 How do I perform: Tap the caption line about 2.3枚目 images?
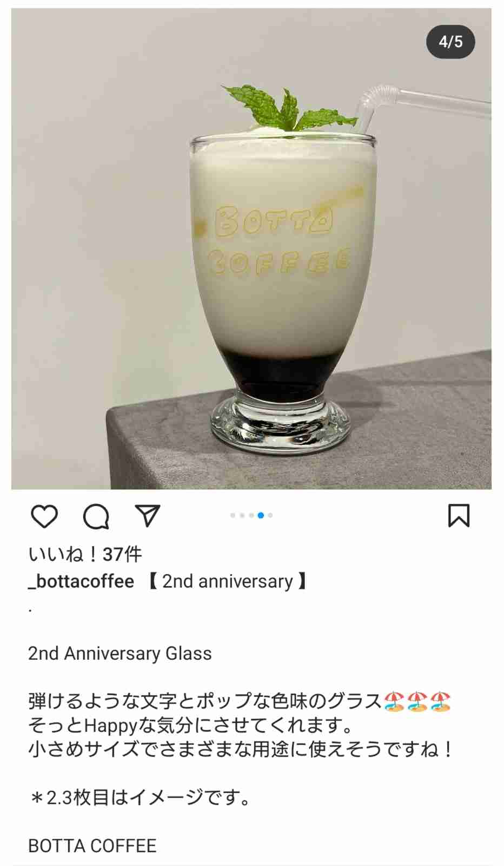click(x=140, y=798)
